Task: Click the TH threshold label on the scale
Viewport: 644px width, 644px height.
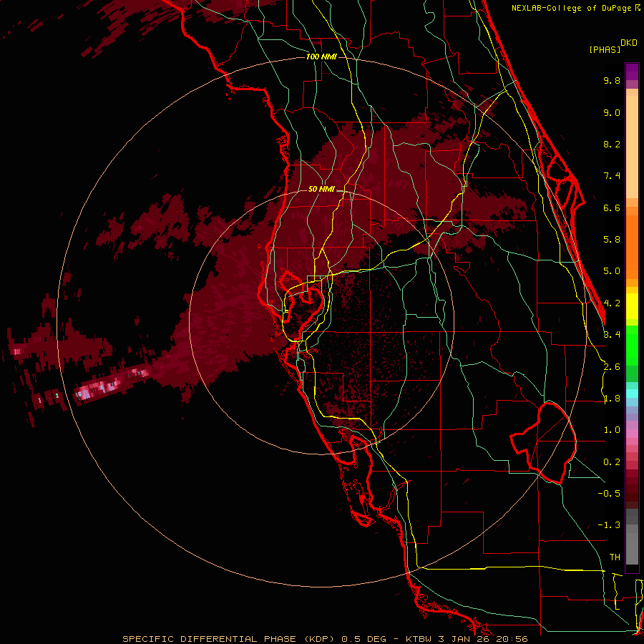Action: 615,557
